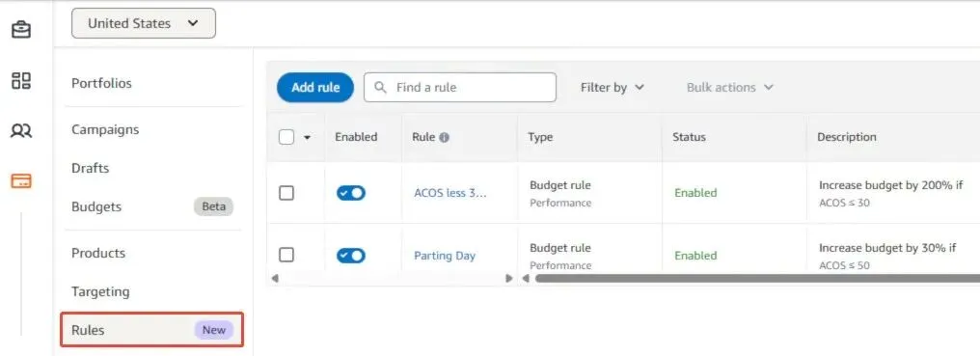Open the dashboard grid icon in left rail
980x356 pixels.
(x=21, y=80)
